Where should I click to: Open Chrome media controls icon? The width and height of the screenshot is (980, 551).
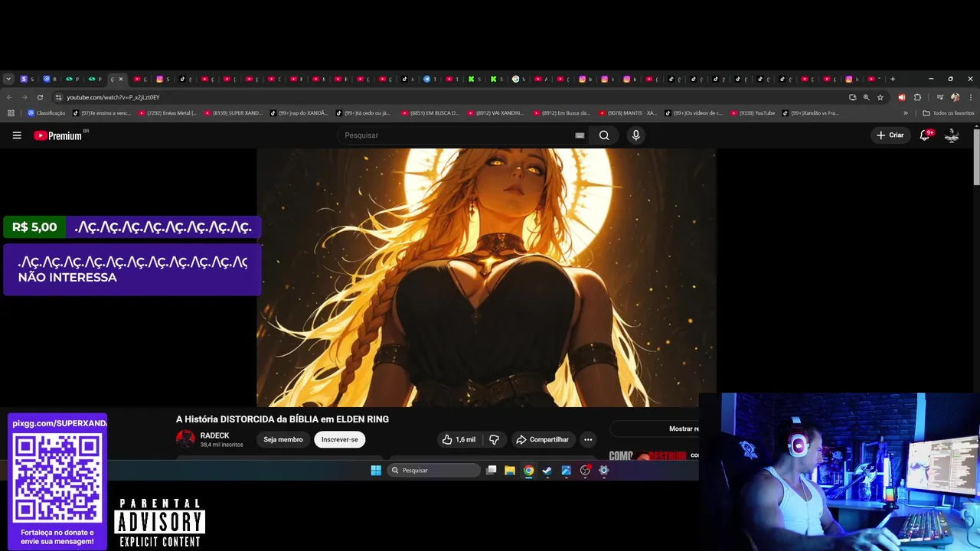(x=939, y=97)
